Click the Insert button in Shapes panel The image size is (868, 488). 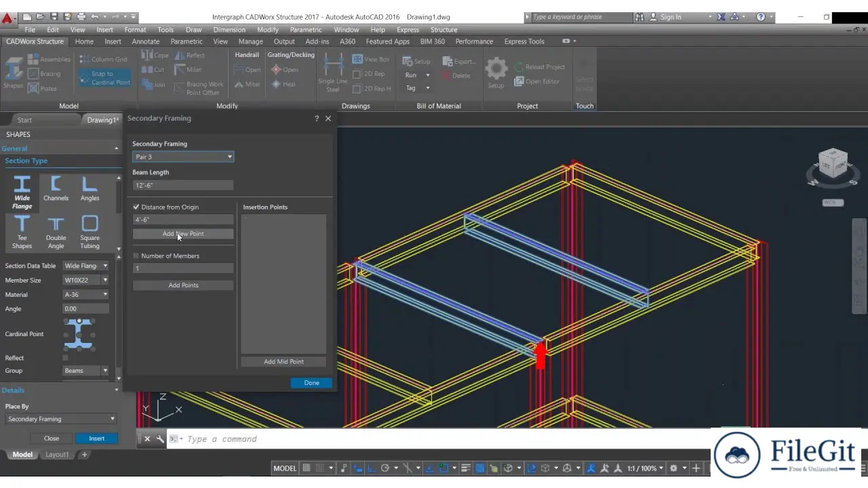(97, 439)
